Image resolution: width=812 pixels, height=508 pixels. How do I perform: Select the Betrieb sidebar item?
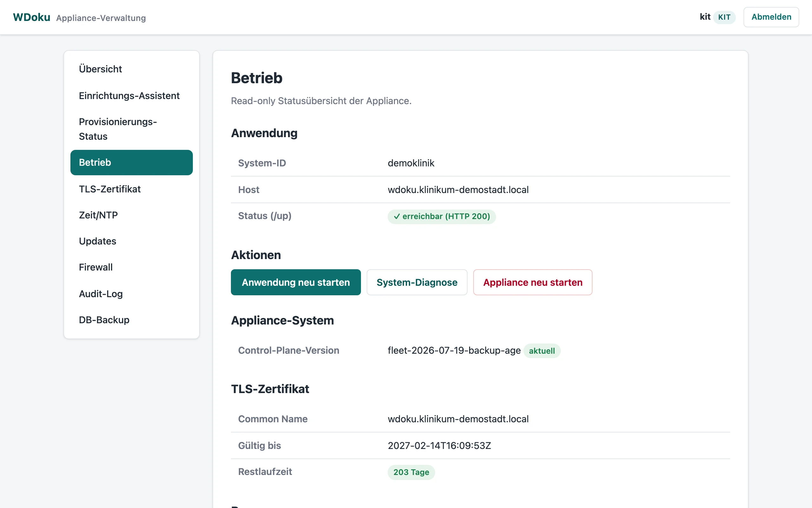coord(132,163)
